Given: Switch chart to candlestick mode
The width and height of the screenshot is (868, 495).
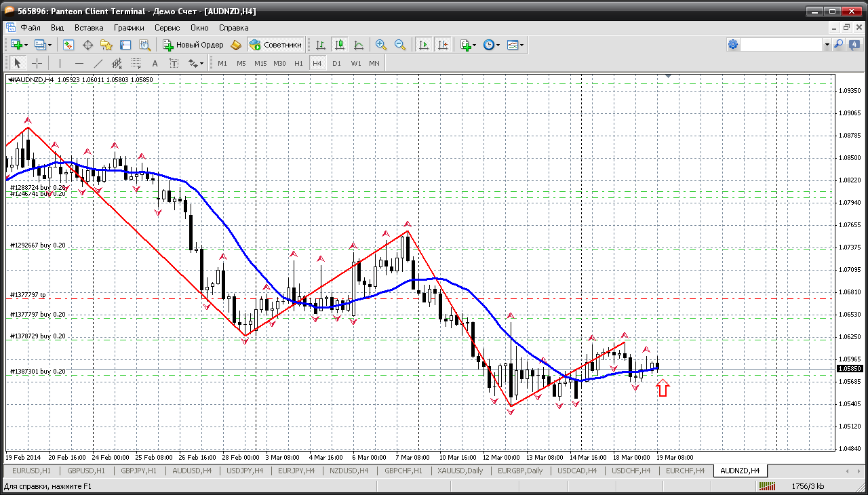Looking at the screenshot, I should (340, 45).
